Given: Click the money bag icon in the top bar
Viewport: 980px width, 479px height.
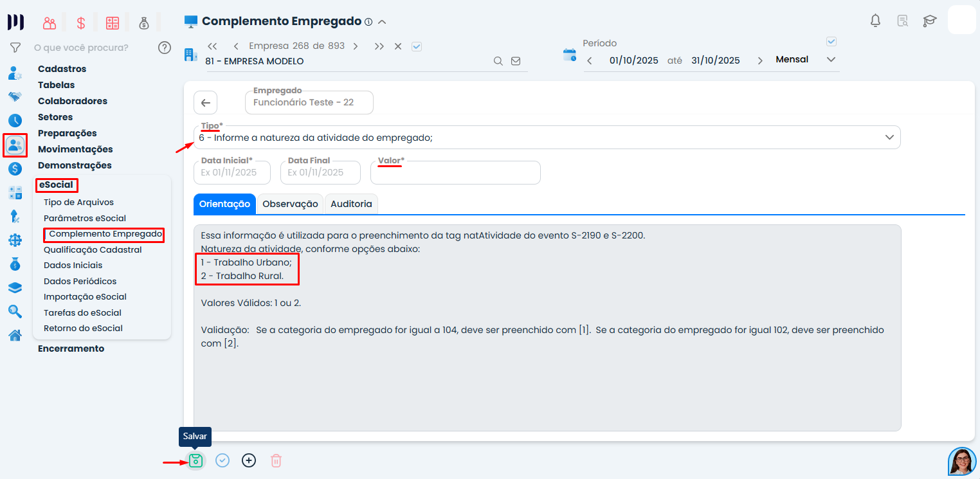Looking at the screenshot, I should tap(144, 23).
